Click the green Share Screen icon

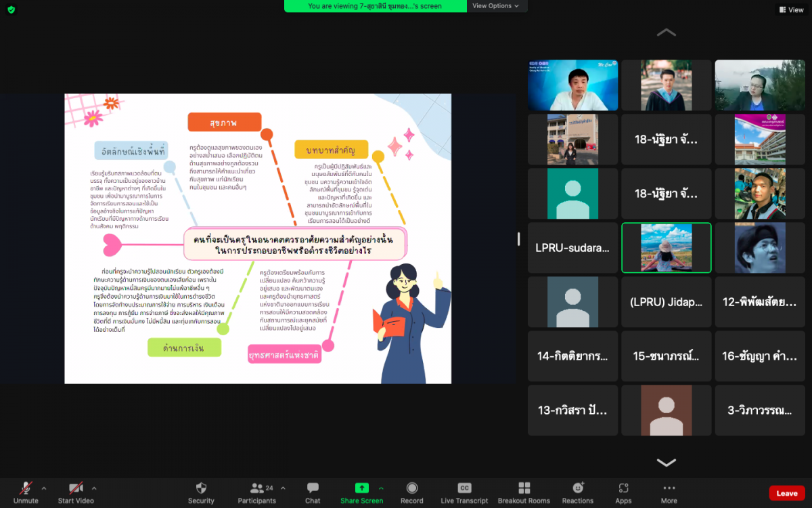point(362,488)
